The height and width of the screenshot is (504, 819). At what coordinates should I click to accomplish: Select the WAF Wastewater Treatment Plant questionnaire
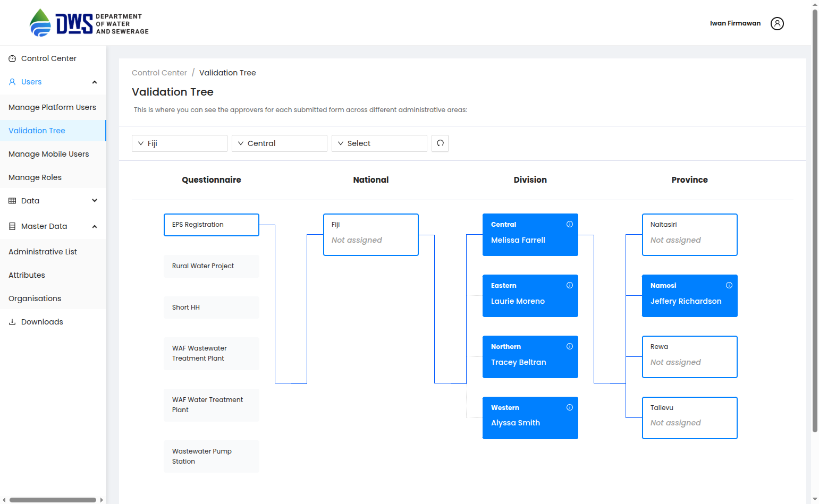(x=212, y=354)
